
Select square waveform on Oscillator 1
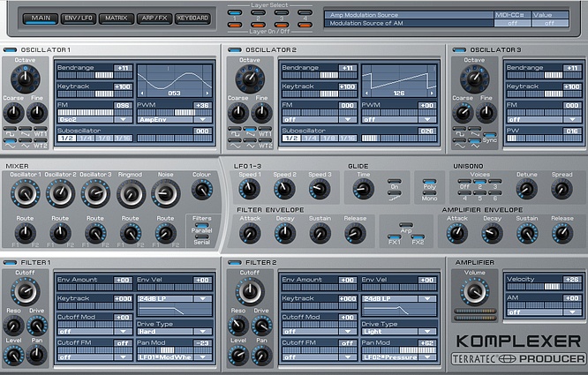(10, 129)
